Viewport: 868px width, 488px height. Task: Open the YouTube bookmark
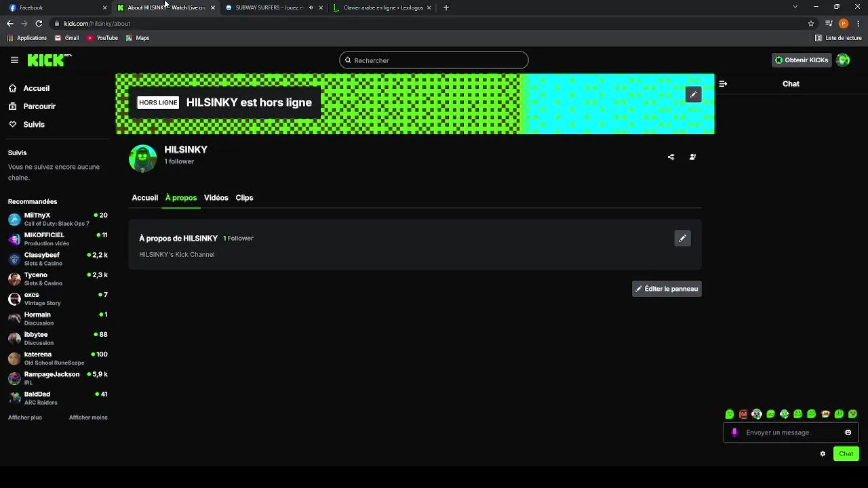point(102,38)
